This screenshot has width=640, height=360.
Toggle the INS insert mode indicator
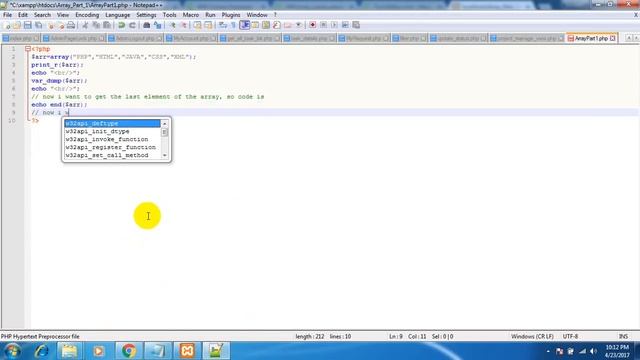coord(623,336)
